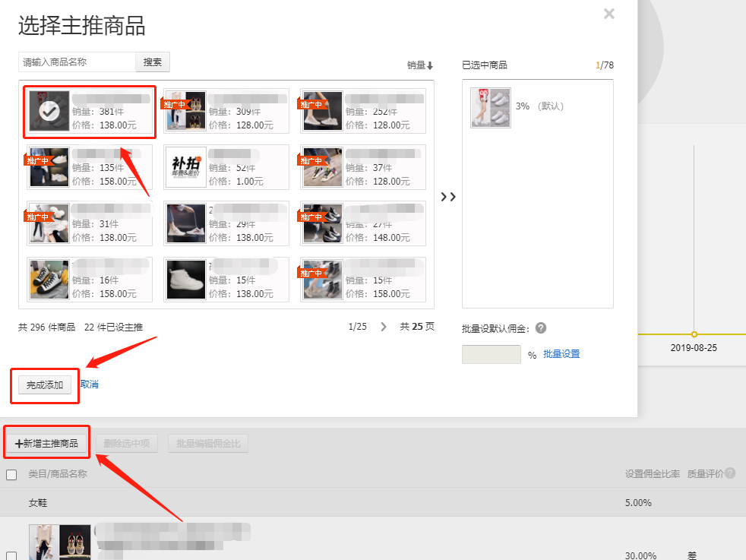Open help icon beside 批量设默认佣金

click(x=541, y=328)
